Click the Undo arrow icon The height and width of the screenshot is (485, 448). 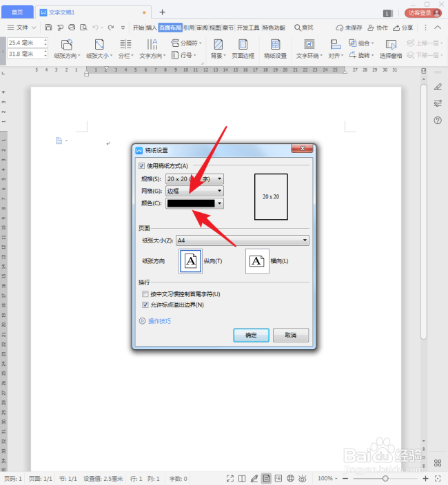[95, 28]
